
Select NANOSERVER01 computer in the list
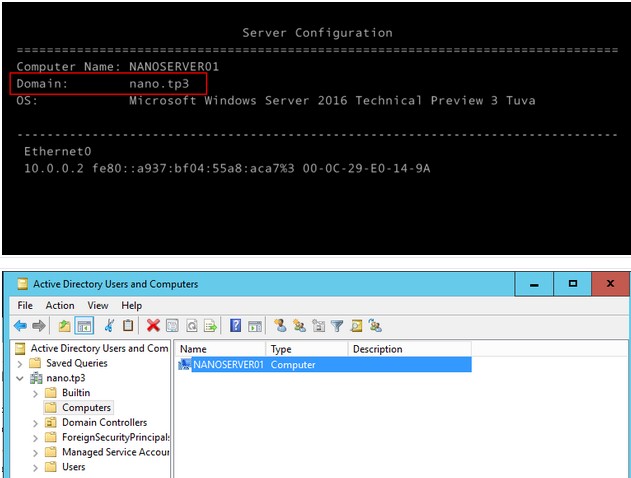(227, 365)
